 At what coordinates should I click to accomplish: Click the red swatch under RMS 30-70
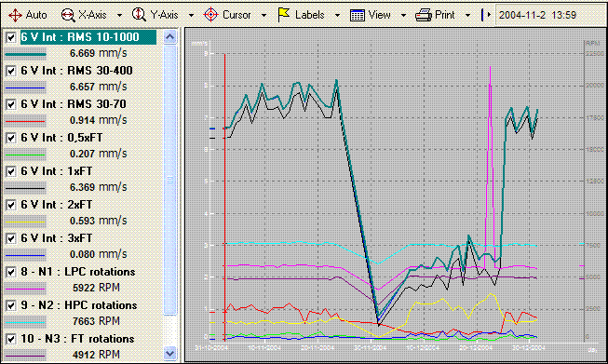25,121
